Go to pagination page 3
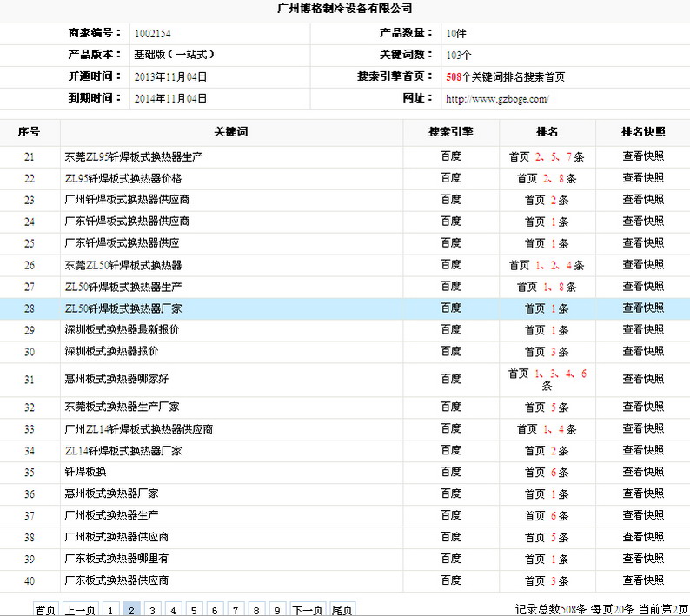Viewport: 690px width, 616px height. (152, 610)
